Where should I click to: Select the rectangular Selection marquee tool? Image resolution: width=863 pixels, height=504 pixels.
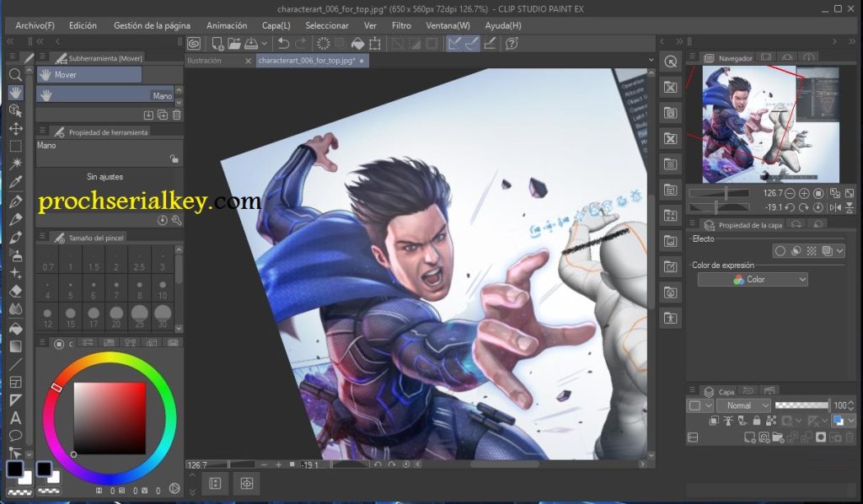15,147
